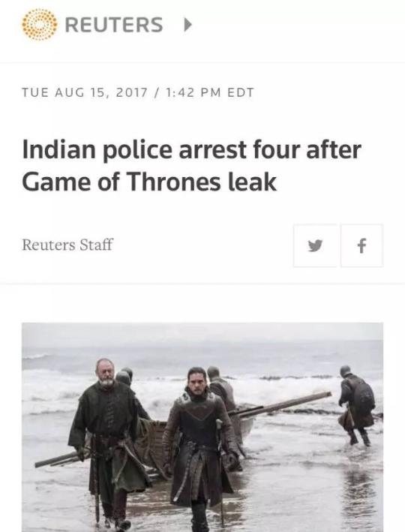The width and height of the screenshot is (405, 532).
Task: Click the word 'Indian' in the headline
Action: (x=59, y=150)
